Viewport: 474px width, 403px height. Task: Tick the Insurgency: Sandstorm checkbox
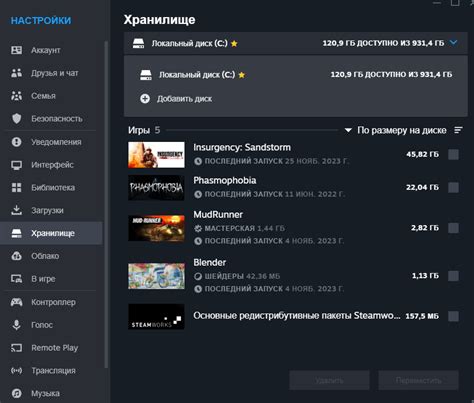click(453, 154)
